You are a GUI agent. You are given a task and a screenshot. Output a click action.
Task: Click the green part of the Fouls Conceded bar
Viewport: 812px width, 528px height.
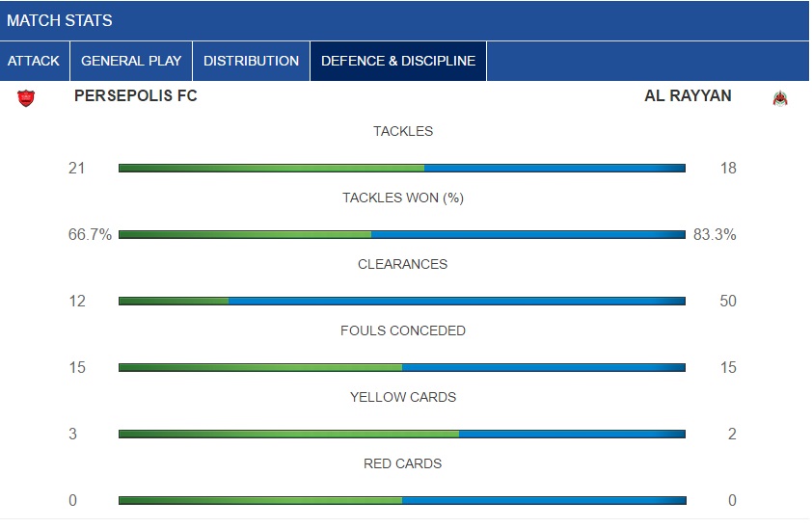point(260,368)
